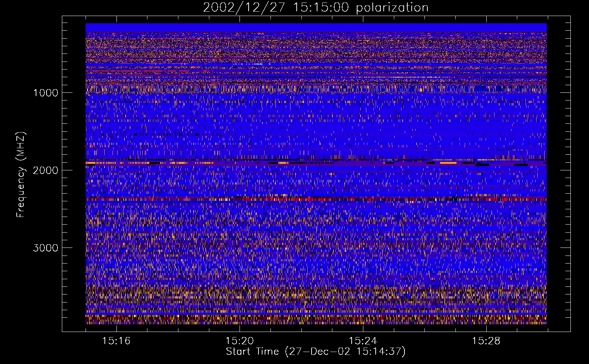
Task: Click the 15:28 time tick label
Action: point(486,341)
